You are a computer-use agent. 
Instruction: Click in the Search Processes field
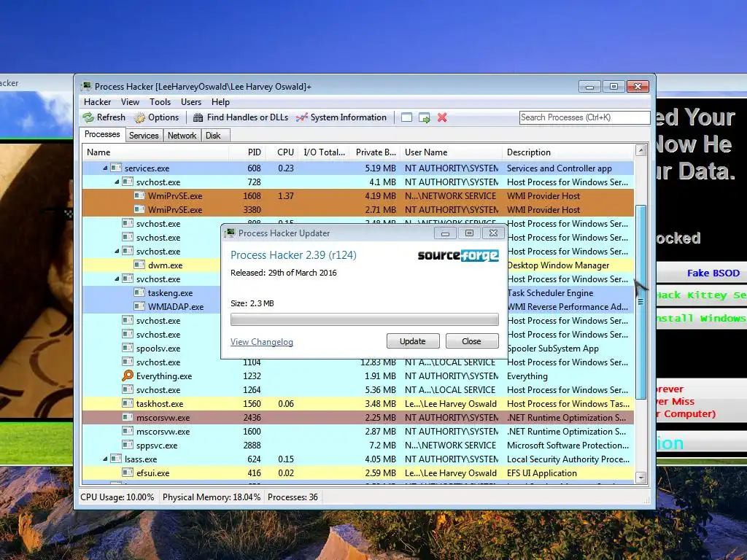tap(584, 117)
